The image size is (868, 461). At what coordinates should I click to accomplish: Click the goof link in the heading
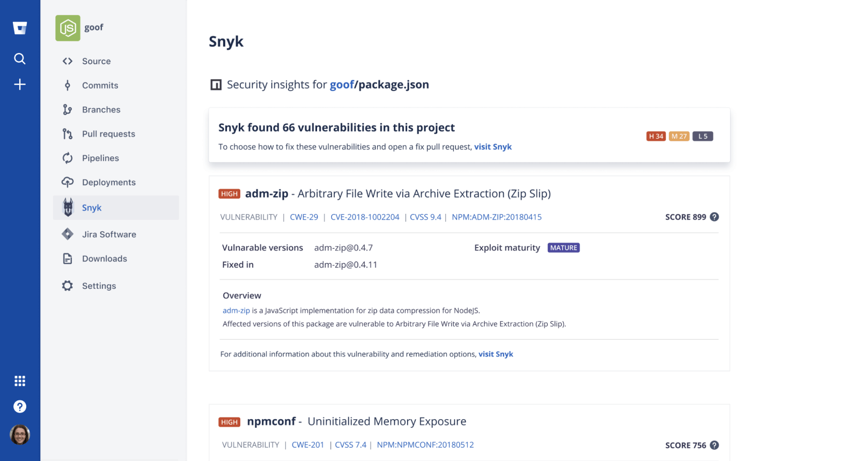tap(342, 85)
